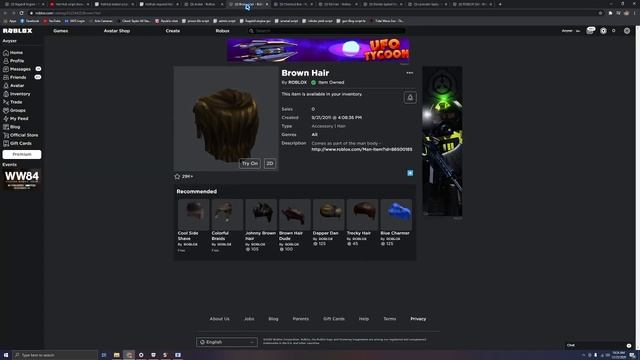Open Avatar in the sidebar
640x360 pixels.
tap(14, 85)
